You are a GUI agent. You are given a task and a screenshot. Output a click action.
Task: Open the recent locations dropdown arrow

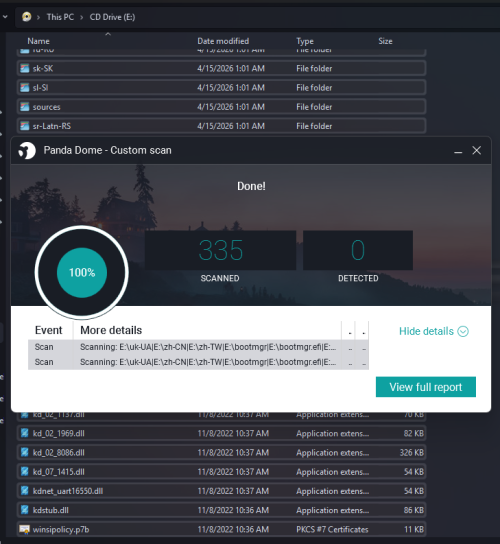click(x=5, y=17)
